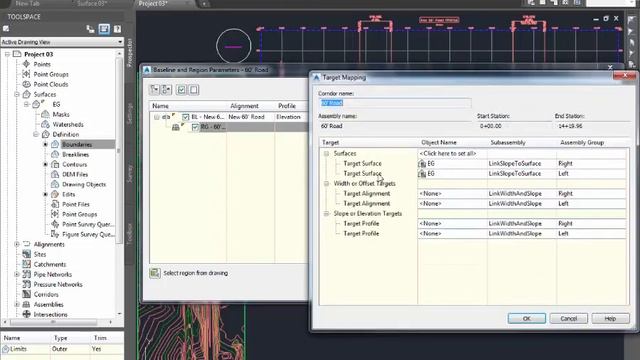Click OK in Target Mapping dialog
Screen dimensions: 640x360
pyautogui.click(x=527, y=318)
